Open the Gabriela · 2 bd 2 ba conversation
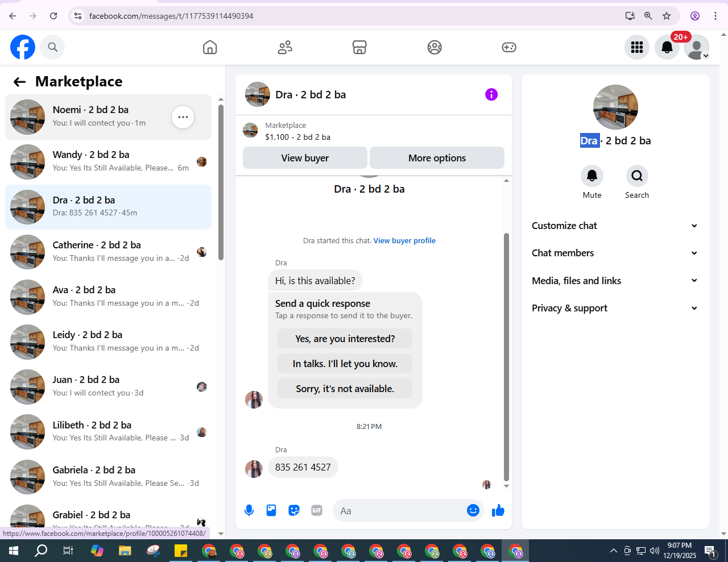 [108, 477]
